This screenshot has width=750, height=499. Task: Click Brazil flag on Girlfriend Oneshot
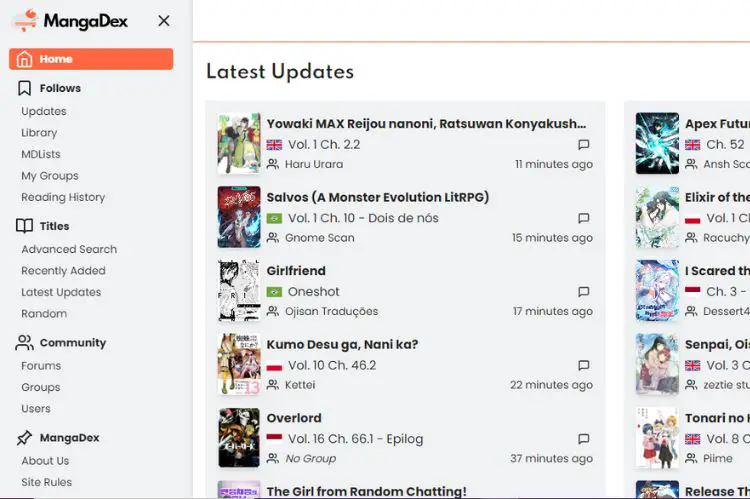tap(274, 292)
